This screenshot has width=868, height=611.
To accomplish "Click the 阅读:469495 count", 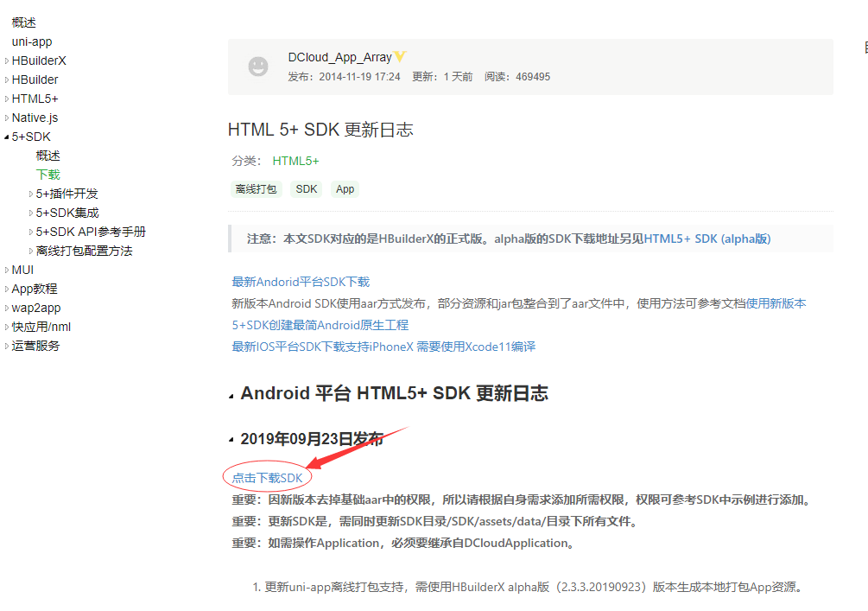I will tap(517, 77).
